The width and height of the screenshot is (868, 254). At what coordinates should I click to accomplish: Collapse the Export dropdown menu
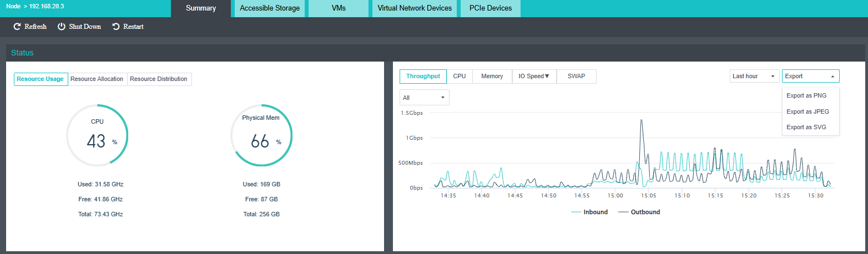pos(810,76)
